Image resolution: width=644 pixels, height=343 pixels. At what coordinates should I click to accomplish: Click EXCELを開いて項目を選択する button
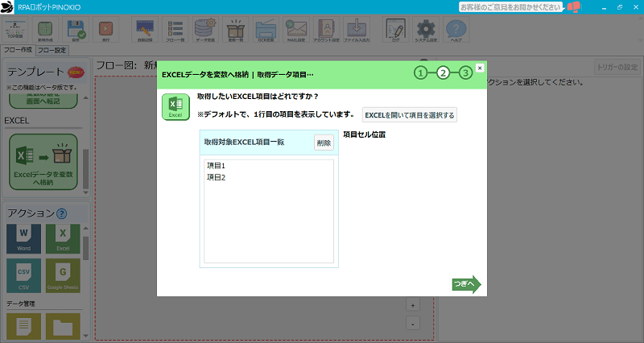click(410, 115)
